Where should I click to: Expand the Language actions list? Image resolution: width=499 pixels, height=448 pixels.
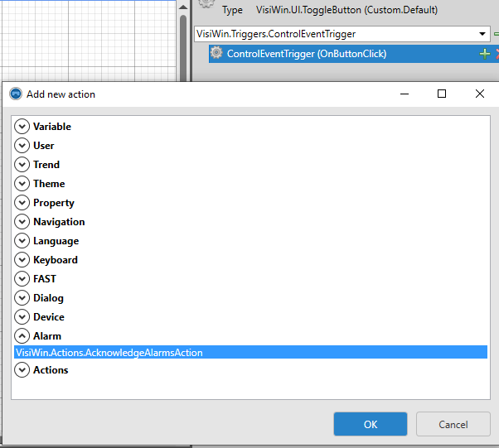pyautogui.click(x=22, y=241)
